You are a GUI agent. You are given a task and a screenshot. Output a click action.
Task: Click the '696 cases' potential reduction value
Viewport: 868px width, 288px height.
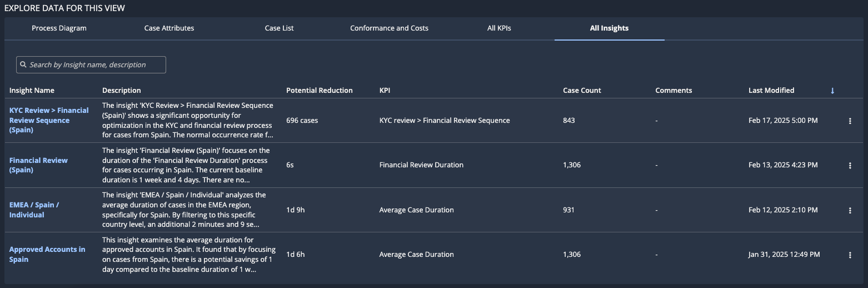[302, 120]
